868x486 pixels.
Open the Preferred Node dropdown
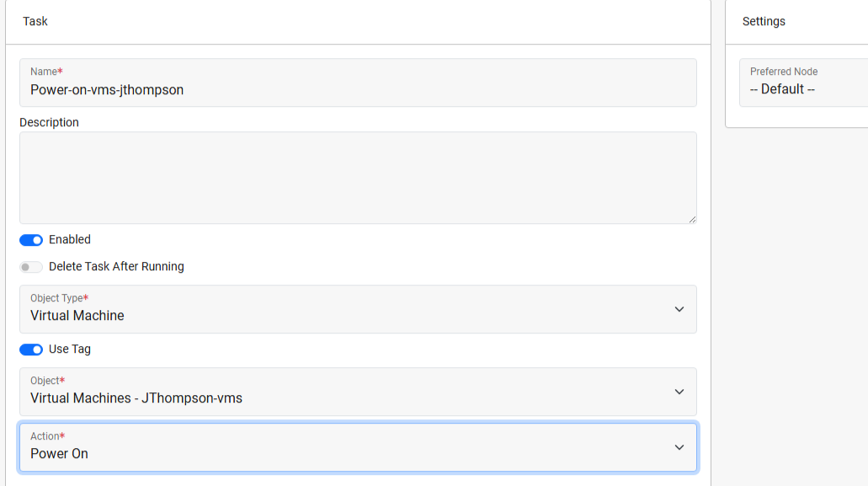pyautogui.click(x=800, y=83)
